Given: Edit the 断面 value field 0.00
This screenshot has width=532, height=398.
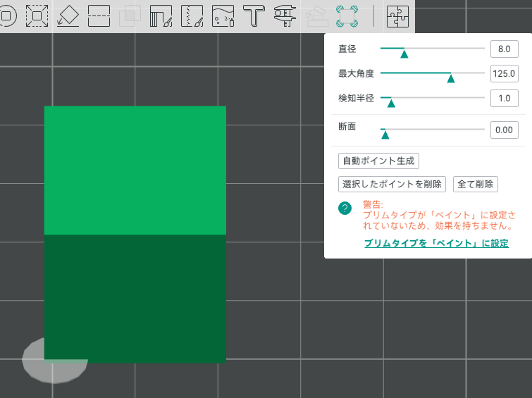Looking at the screenshot, I should click(x=505, y=130).
